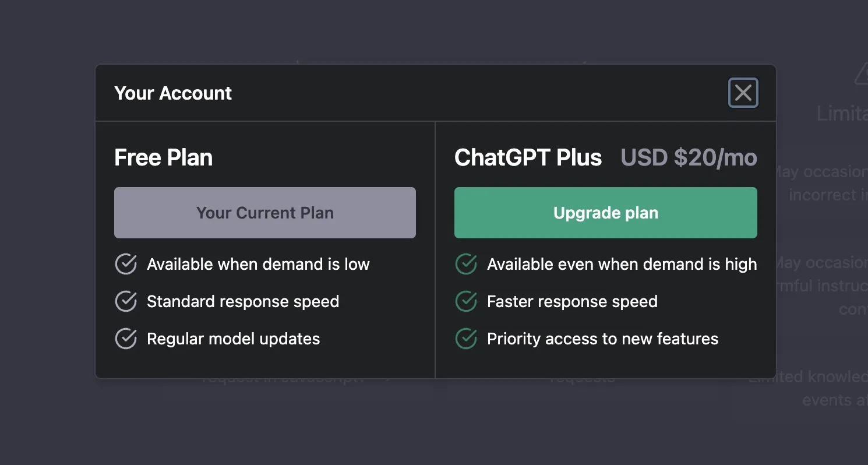The width and height of the screenshot is (868, 465).
Task: Click green checkmark beside Faster response speed
Action: tap(466, 301)
